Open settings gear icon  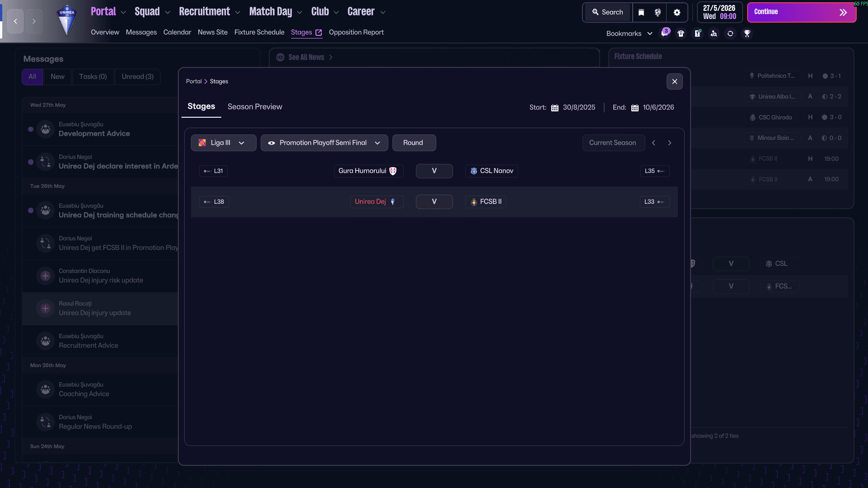[x=677, y=12]
